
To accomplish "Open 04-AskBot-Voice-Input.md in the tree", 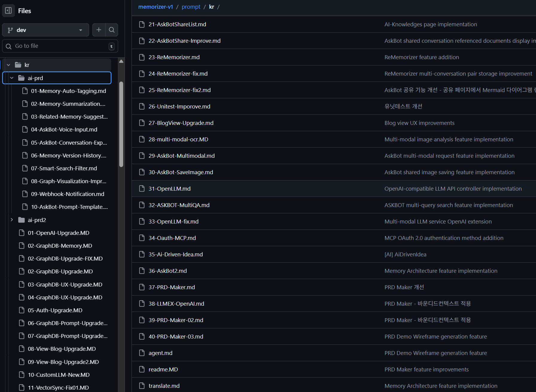I will [64, 130].
